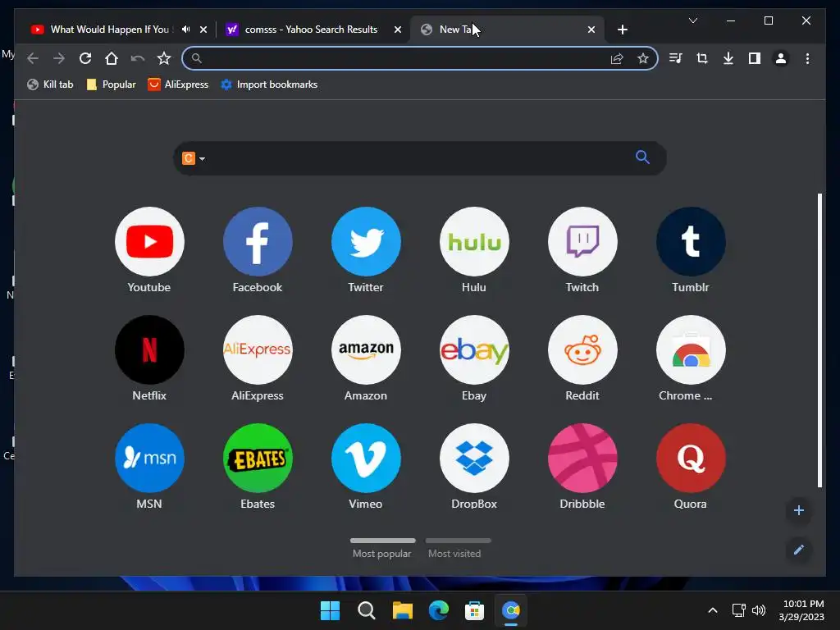840x630 pixels.
Task: Click the new tab page search field
Action: tap(419, 158)
